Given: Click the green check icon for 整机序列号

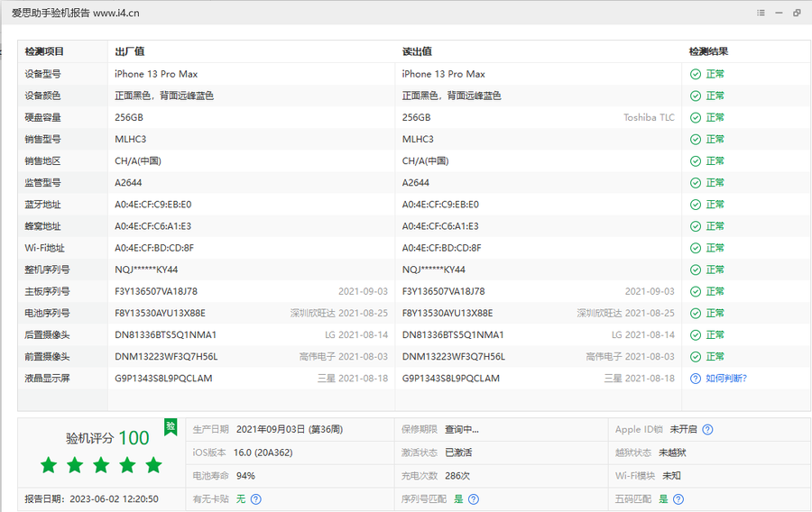Looking at the screenshot, I should pyautogui.click(x=696, y=270).
